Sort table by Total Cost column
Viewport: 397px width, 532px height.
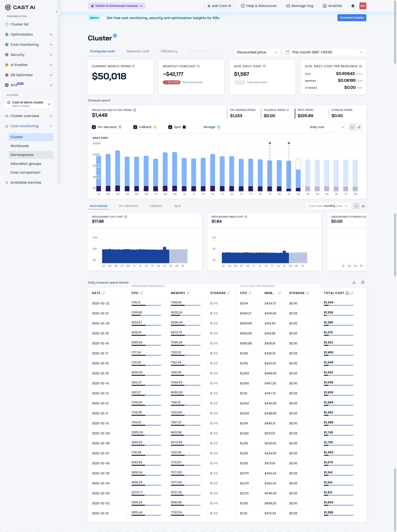[352, 293]
